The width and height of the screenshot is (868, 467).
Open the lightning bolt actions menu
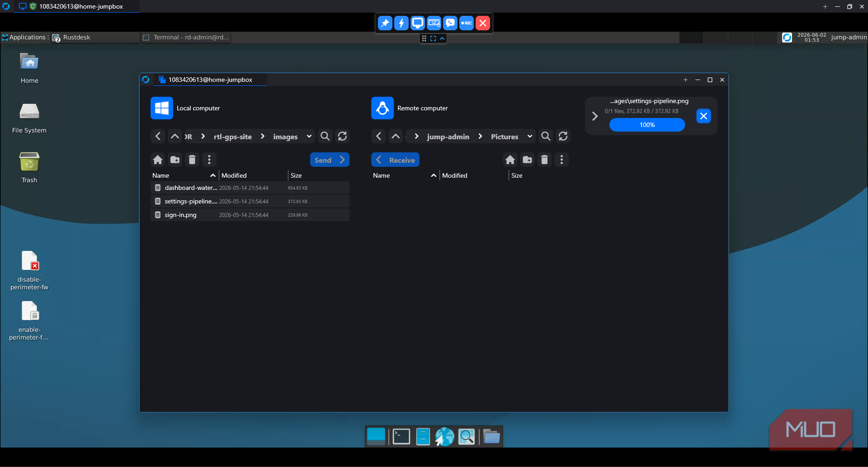(401, 23)
